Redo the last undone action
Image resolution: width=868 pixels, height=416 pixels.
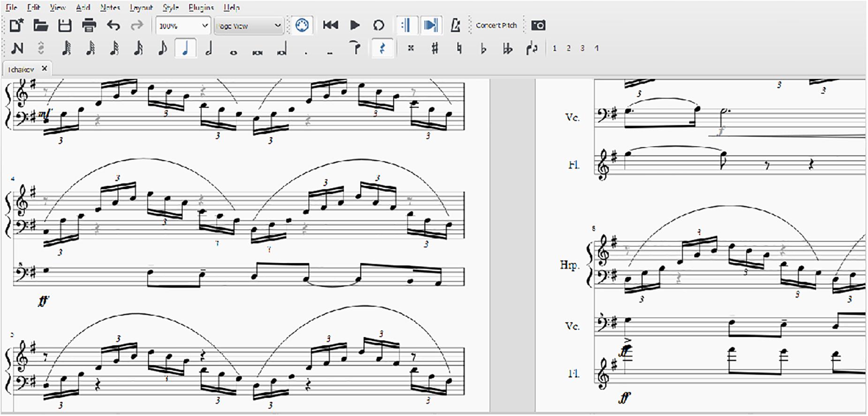click(137, 25)
